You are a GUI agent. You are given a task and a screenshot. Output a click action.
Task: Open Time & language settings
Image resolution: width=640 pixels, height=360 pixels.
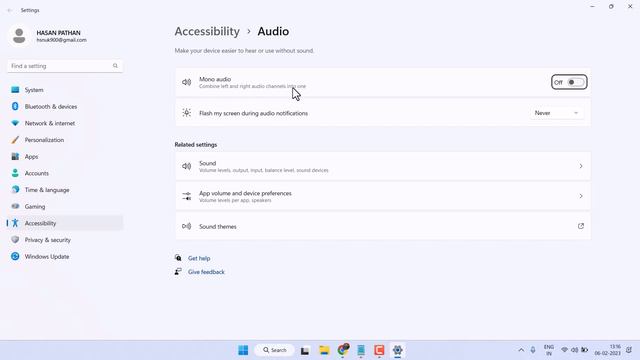pos(65,190)
